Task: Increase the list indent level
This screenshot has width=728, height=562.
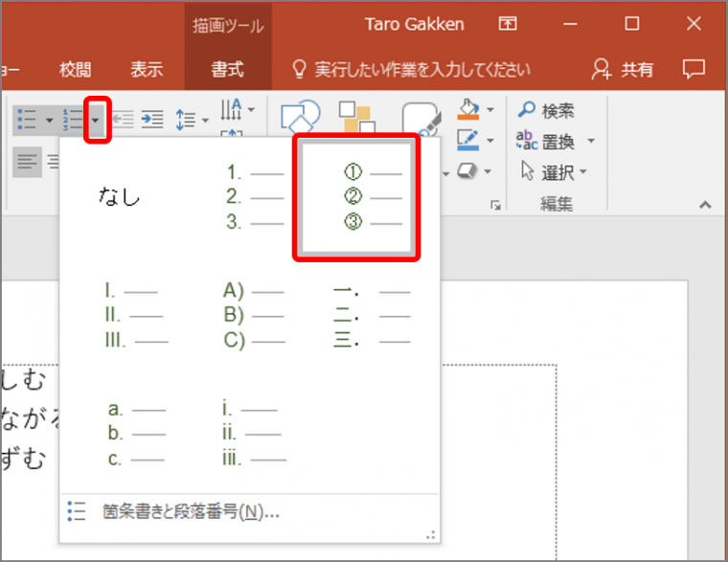Action: click(152, 120)
